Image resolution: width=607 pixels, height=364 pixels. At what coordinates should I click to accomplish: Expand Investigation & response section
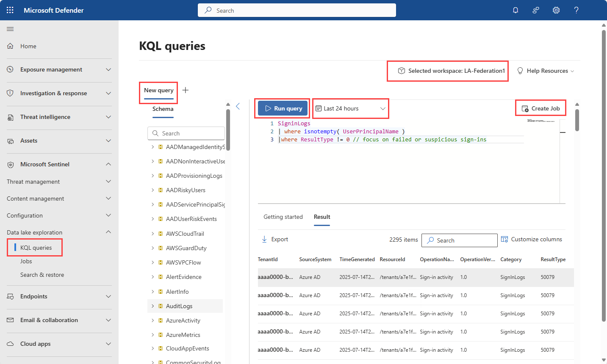click(x=108, y=93)
